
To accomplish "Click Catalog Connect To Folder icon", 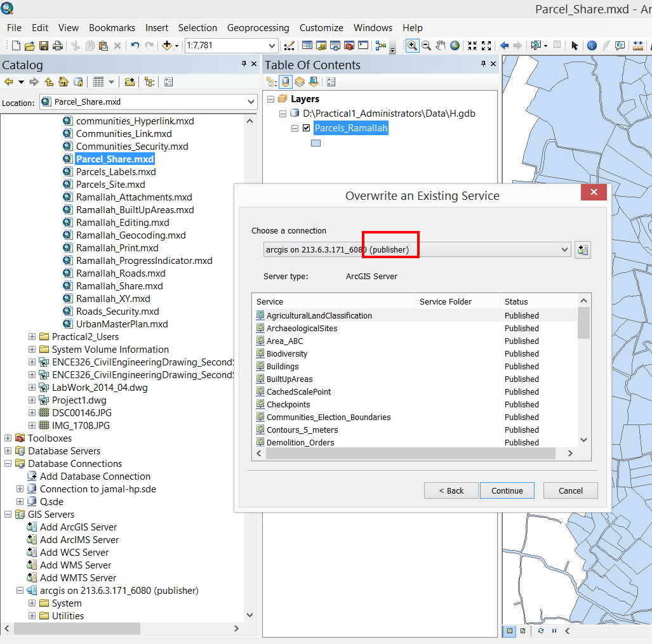I will [x=130, y=82].
